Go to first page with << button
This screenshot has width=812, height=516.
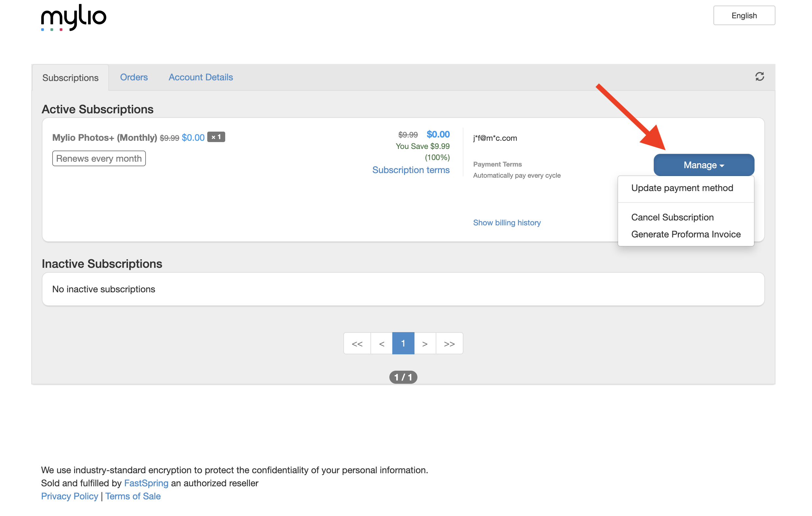point(357,344)
